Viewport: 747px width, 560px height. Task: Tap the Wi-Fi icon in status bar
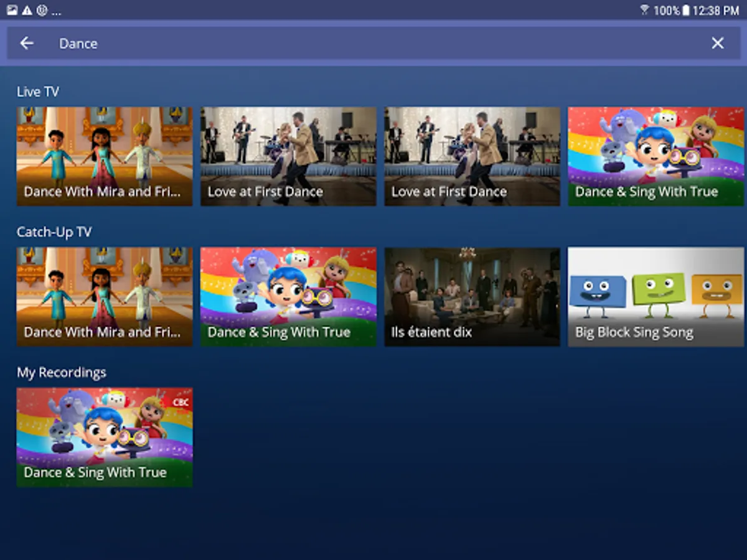point(644,11)
